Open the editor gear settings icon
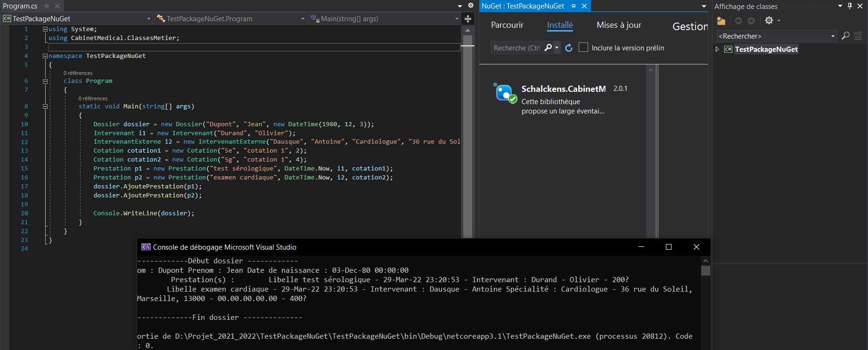Viewport: 868px width, 350px height. [470, 6]
